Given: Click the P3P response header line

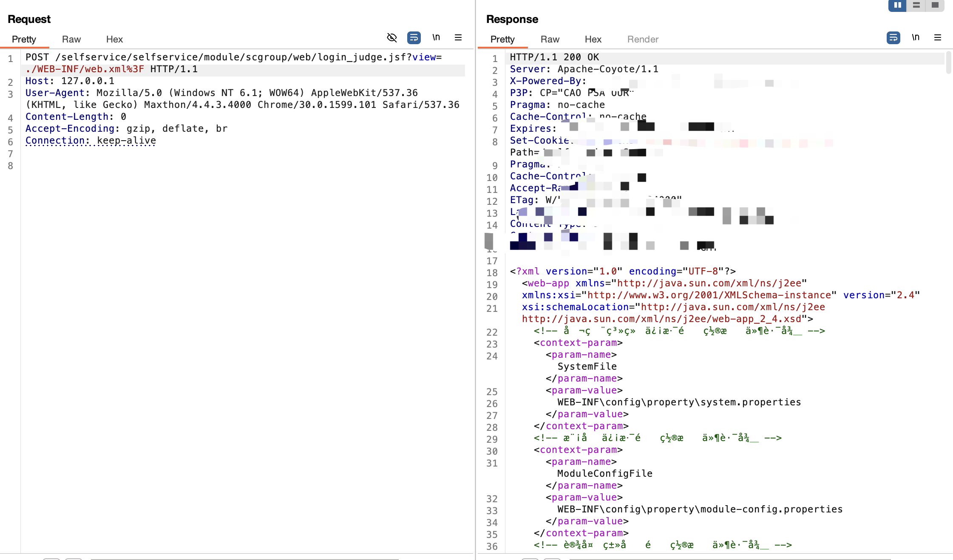Looking at the screenshot, I should (x=572, y=93).
